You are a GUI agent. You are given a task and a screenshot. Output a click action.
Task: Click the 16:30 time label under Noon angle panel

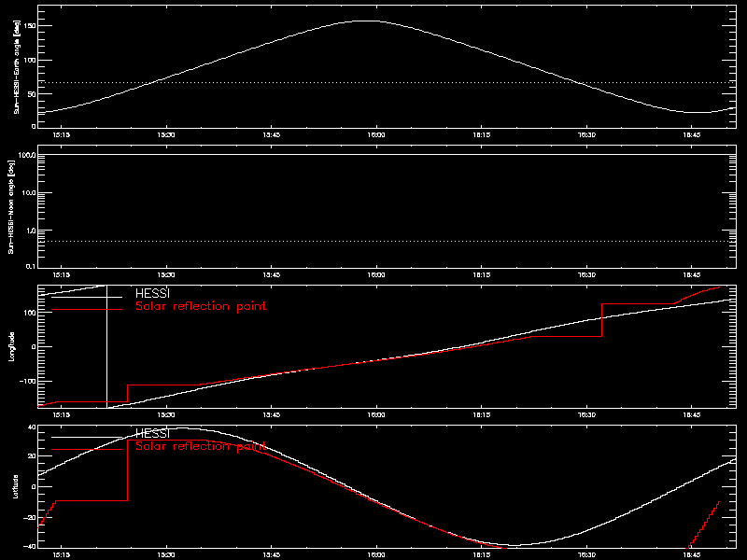coord(586,275)
